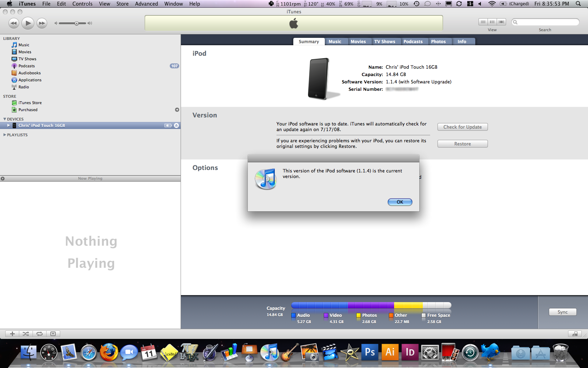Screen dimensions: 588x368
Task: Skip back with the Rewind button
Action: 14,23
